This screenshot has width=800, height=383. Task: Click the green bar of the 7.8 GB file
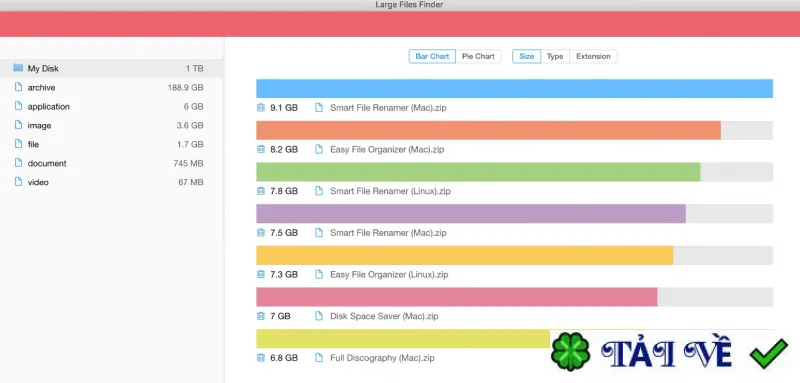(478, 172)
